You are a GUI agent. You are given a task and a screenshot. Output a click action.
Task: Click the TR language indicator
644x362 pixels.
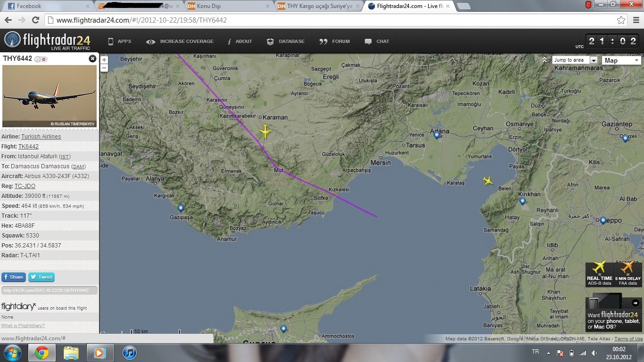(x=535, y=352)
